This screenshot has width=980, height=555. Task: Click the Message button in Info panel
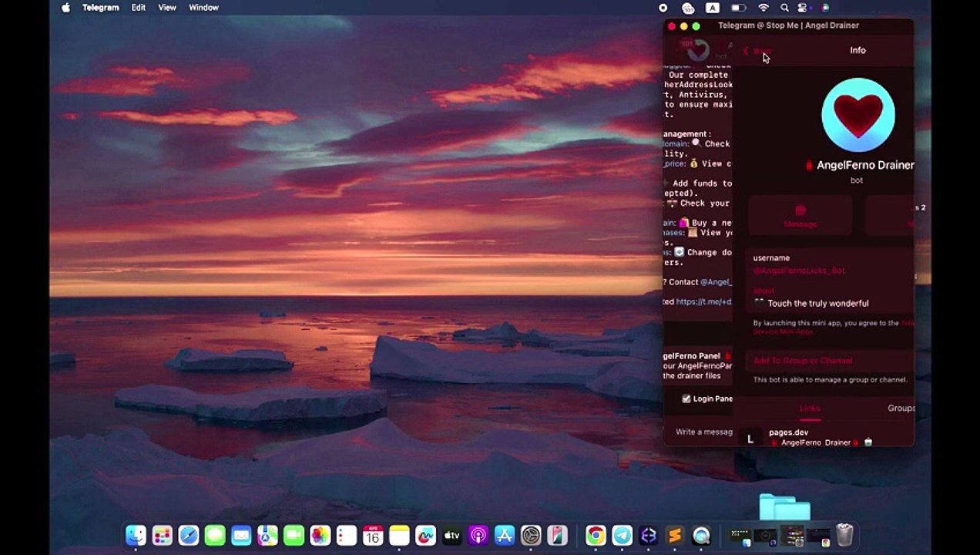800,215
